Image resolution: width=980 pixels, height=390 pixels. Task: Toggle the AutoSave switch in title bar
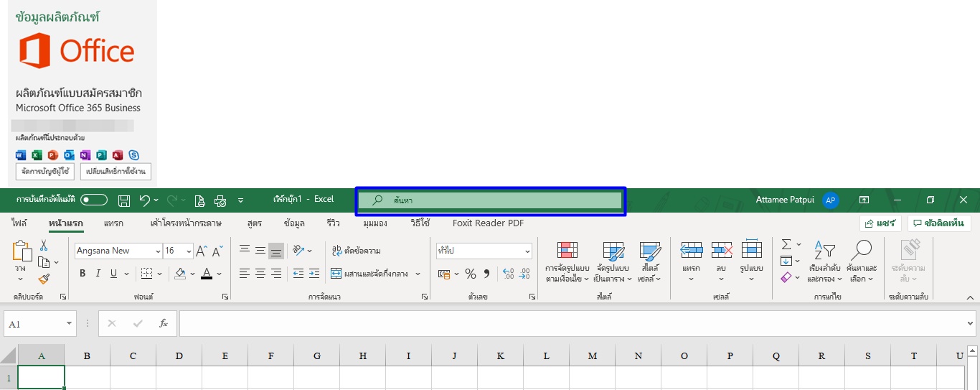point(94,200)
